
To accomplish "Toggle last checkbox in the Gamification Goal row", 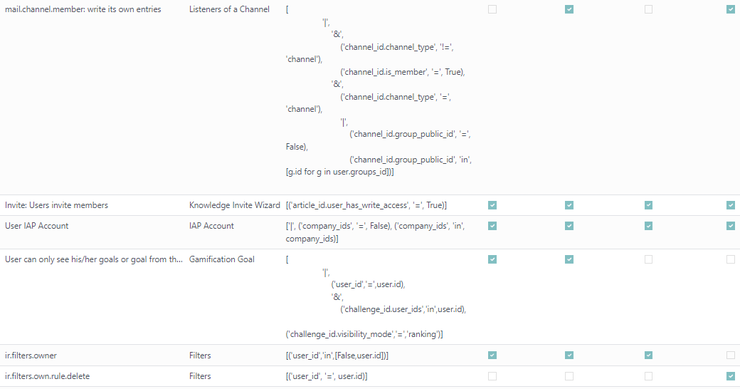I will pos(731,259).
